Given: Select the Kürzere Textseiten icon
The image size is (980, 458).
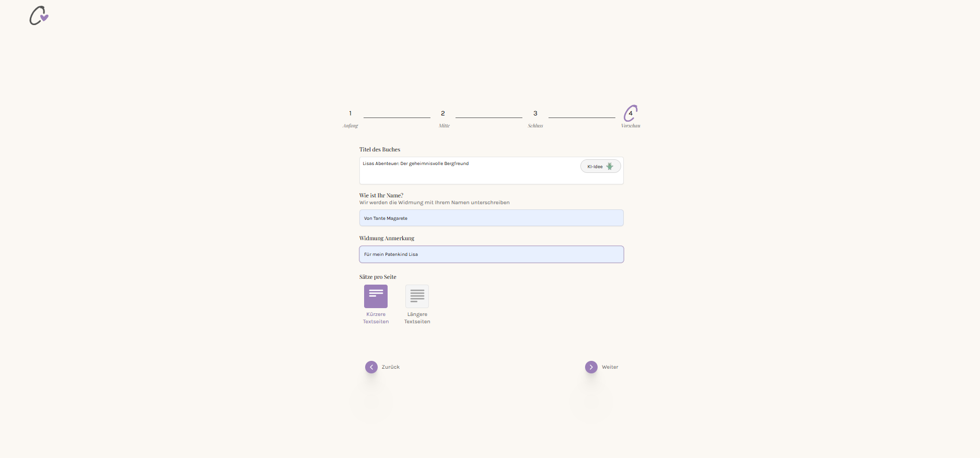Looking at the screenshot, I should pos(376,296).
